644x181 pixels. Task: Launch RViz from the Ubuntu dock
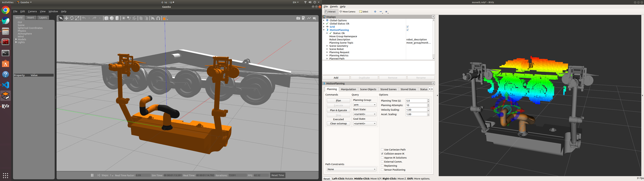coord(6,106)
